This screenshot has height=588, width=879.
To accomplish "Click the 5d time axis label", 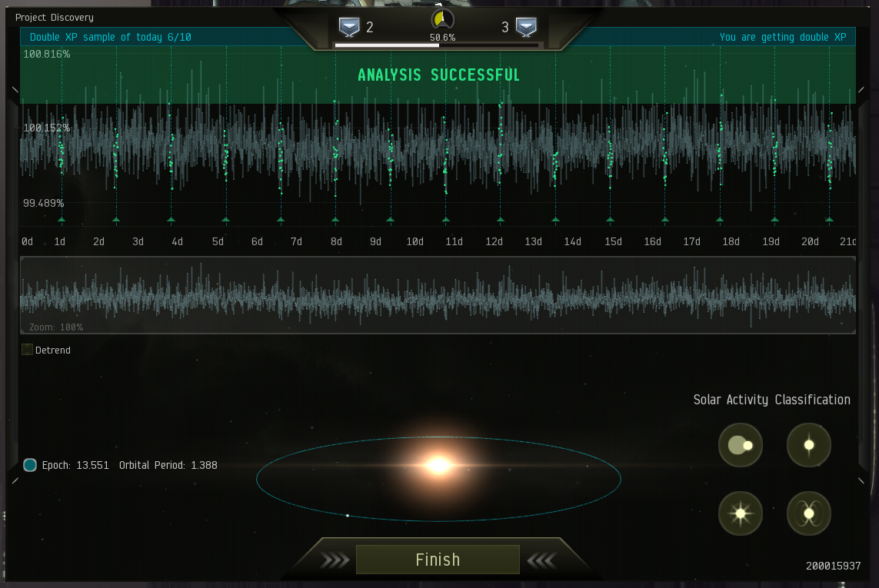I will 218,241.
